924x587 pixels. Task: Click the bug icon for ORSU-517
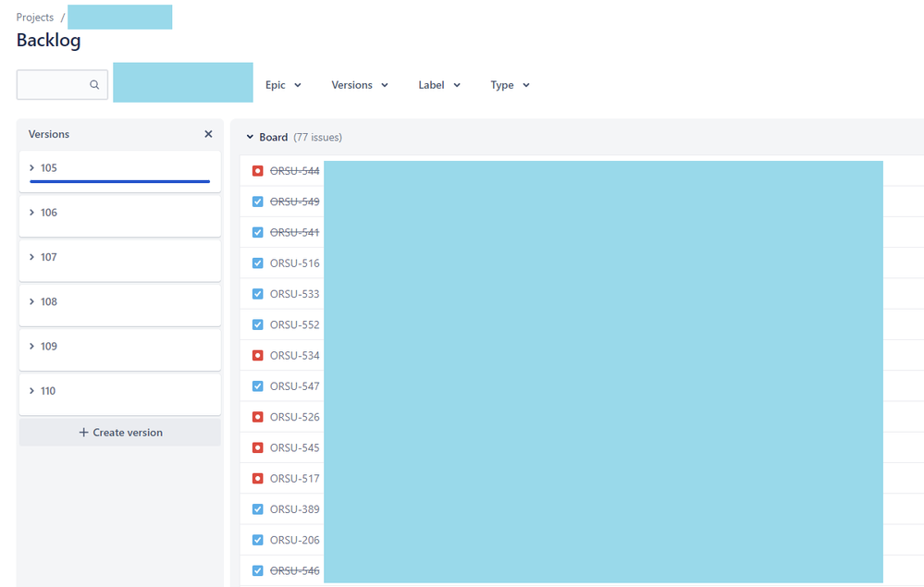257,478
